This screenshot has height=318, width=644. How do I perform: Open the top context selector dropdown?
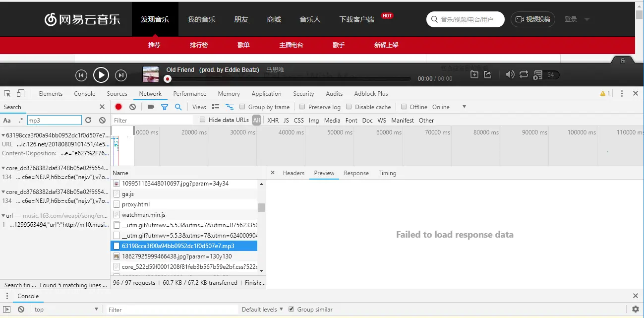pyautogui.click(x=66, y=309)
